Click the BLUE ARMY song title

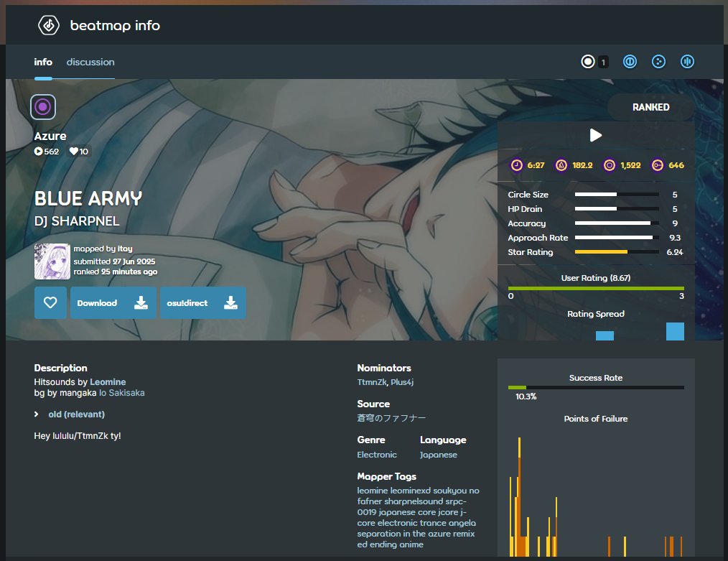point(88,199)
